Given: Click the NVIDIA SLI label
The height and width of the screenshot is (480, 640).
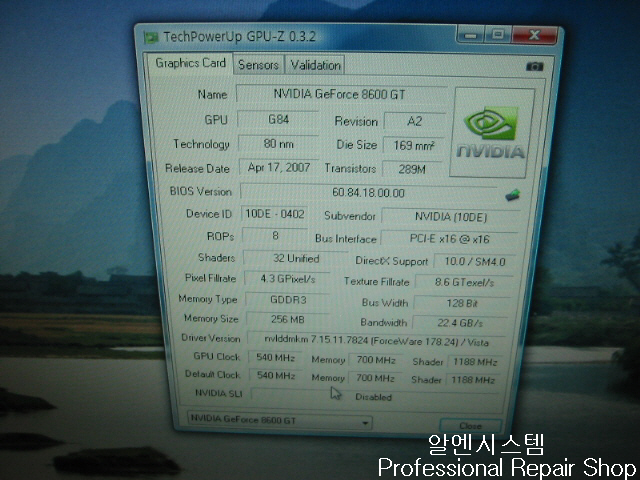Looking at the screenshot, I should 218,393.
